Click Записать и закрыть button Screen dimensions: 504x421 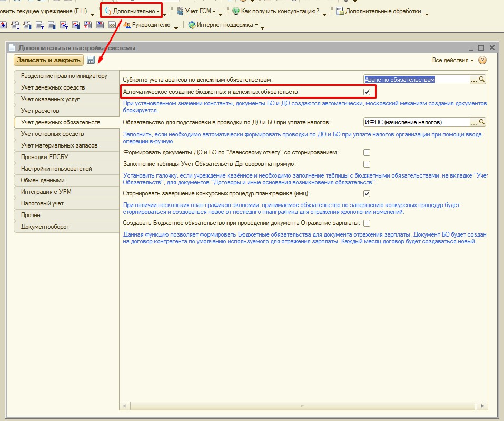tap(48, 60)
